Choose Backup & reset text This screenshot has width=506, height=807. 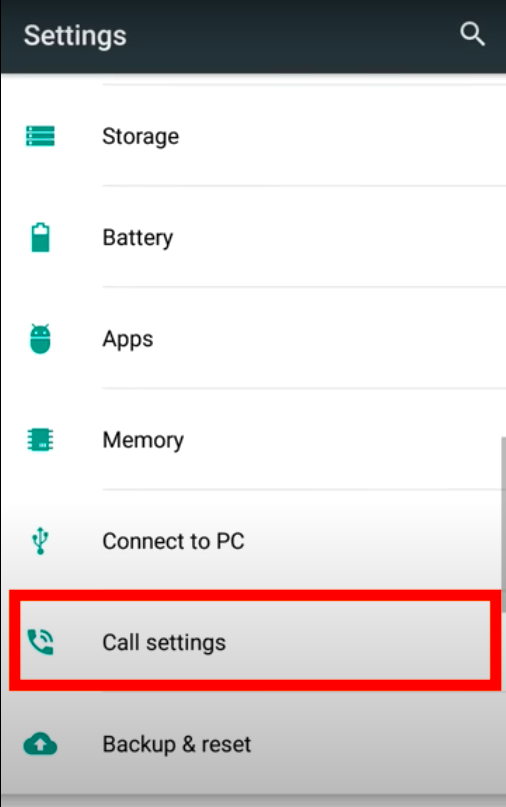coord(177,744)
